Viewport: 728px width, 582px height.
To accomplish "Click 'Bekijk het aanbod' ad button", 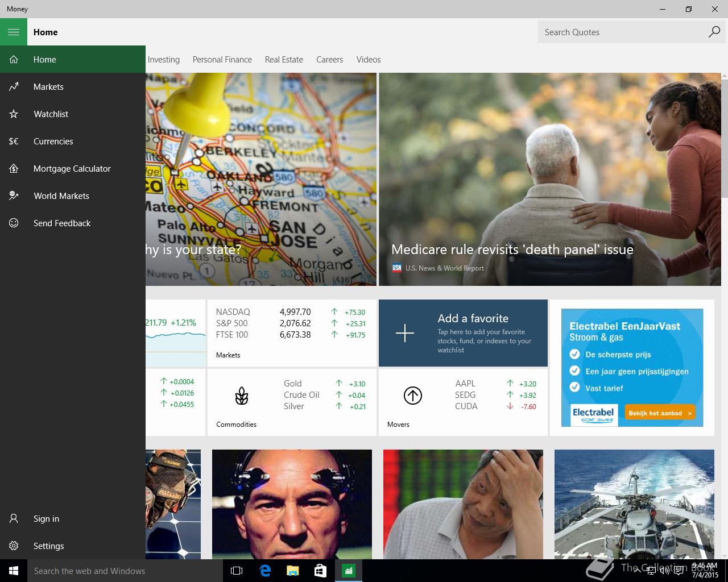I will coord(660,413).
